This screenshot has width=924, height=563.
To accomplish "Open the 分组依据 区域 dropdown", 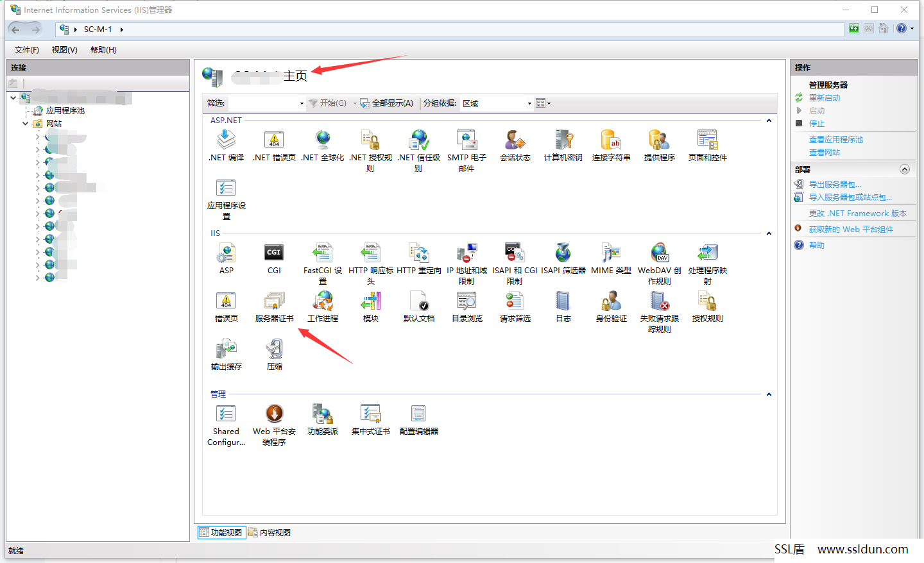I will coord(497,103).
